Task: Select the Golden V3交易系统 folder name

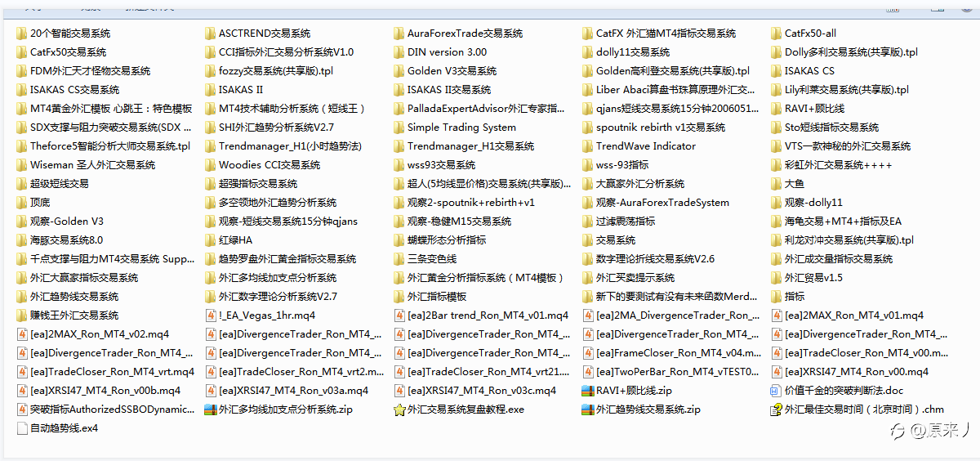Action: coord(453,71)
